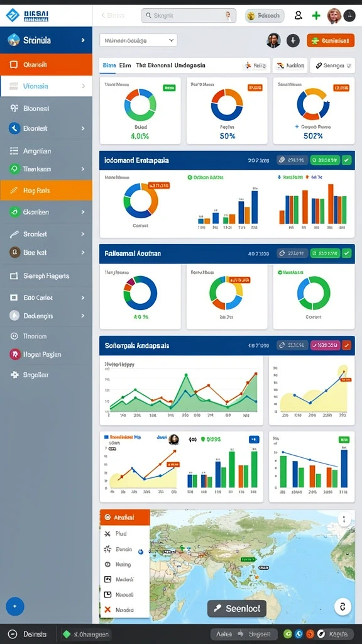Switch to the Elim tab
The height and width of the screenshot is (644, 362).
coord(125,65)
